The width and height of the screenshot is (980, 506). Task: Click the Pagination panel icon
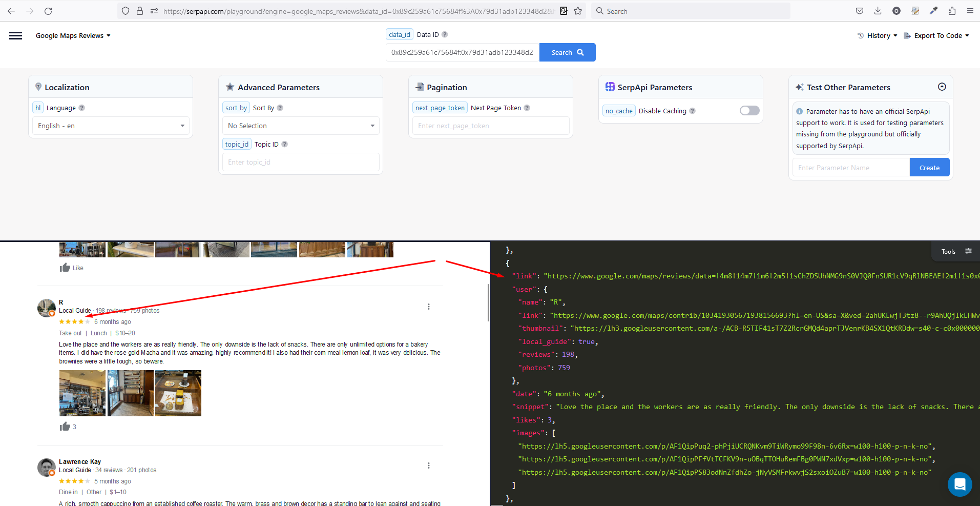click(419, 87)
